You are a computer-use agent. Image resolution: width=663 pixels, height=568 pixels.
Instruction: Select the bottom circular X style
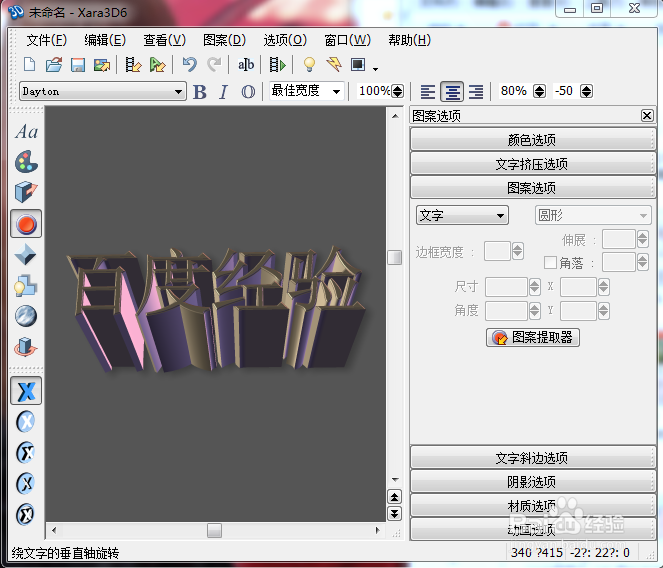click(x=26, y=514)
